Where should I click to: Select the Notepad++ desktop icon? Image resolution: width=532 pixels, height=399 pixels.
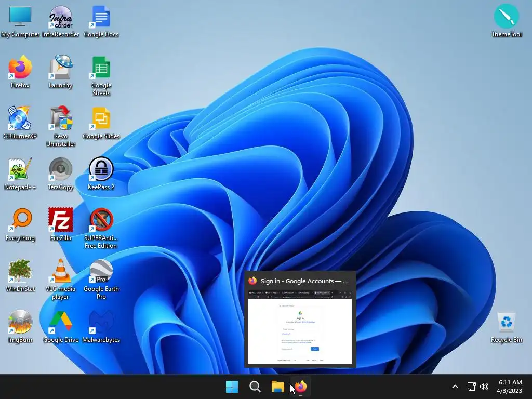[20, 174]
